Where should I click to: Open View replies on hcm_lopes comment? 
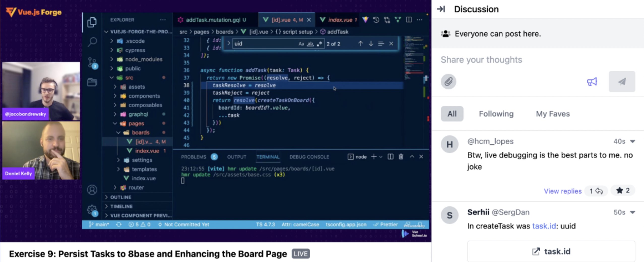[563, 191]
